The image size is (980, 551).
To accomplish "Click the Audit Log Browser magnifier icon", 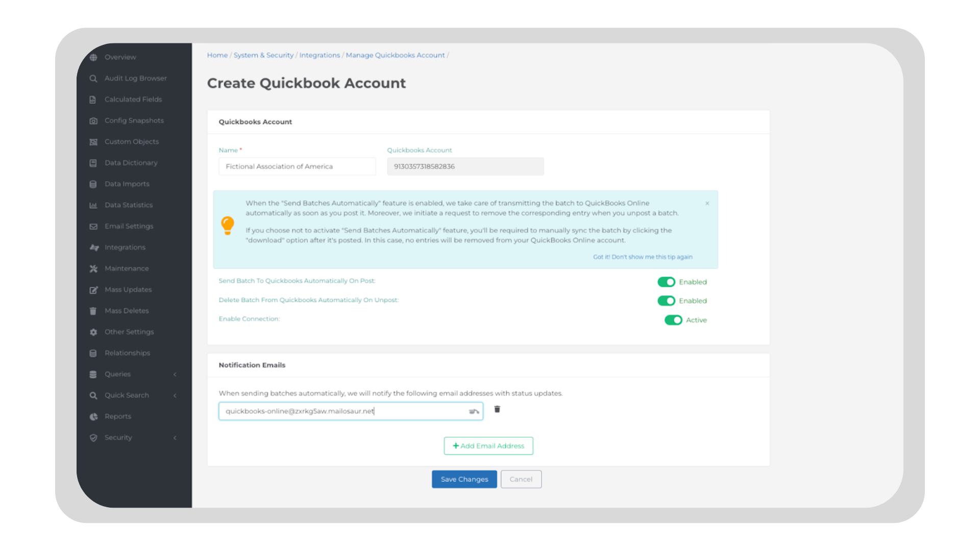I will click(93, 79).
